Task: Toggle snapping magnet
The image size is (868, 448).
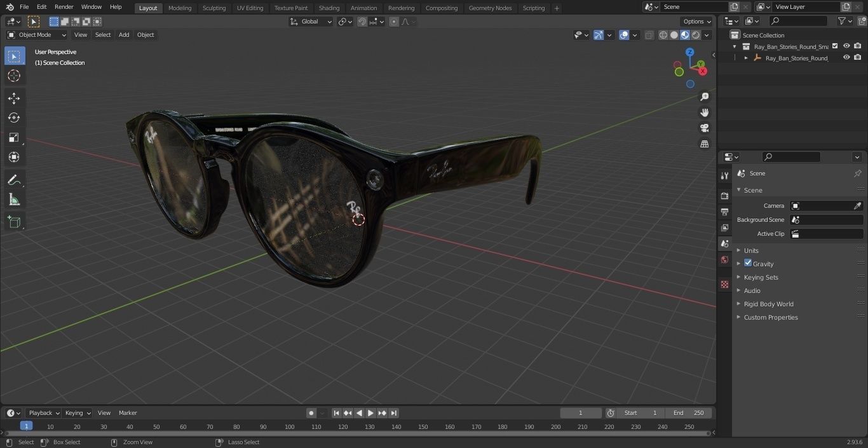Action: point(362,22)
